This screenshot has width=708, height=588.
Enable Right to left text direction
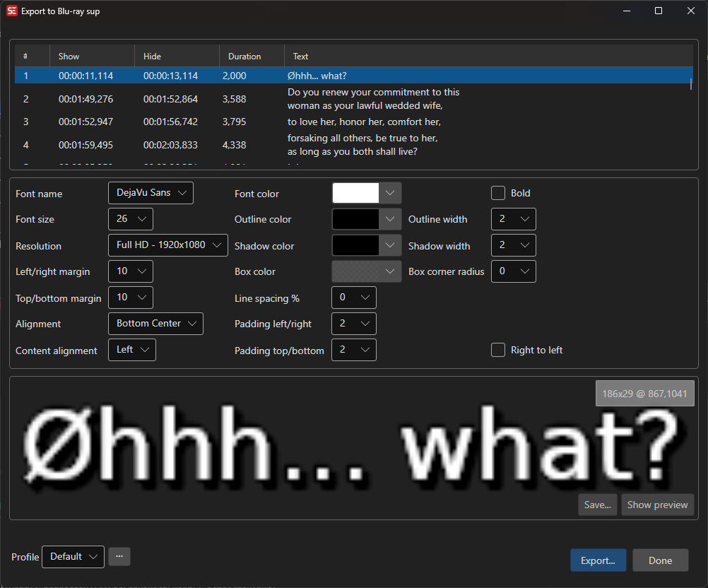pyautogui.click(x=497, y=350)
